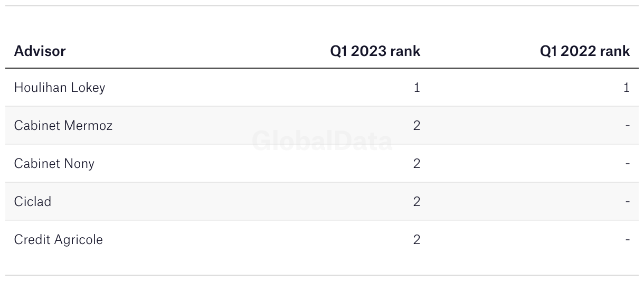This screenshot has width=644, height=281.
Task: Click Cabinet Nony's Q1 2023 rank value
Action: click(416, 164)
